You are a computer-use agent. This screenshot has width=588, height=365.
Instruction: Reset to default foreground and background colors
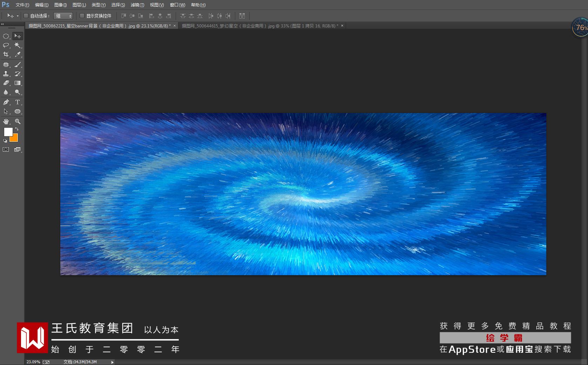pos(5,141)
